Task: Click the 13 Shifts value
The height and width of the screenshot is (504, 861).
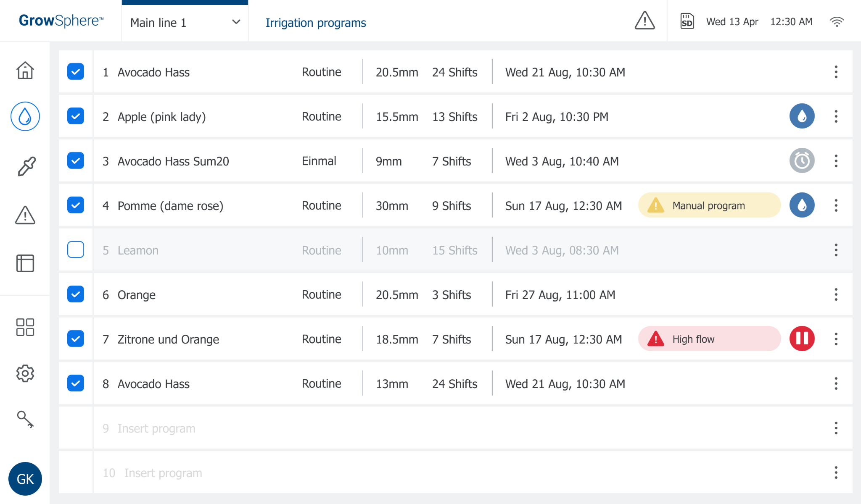Action: (455, 117)
